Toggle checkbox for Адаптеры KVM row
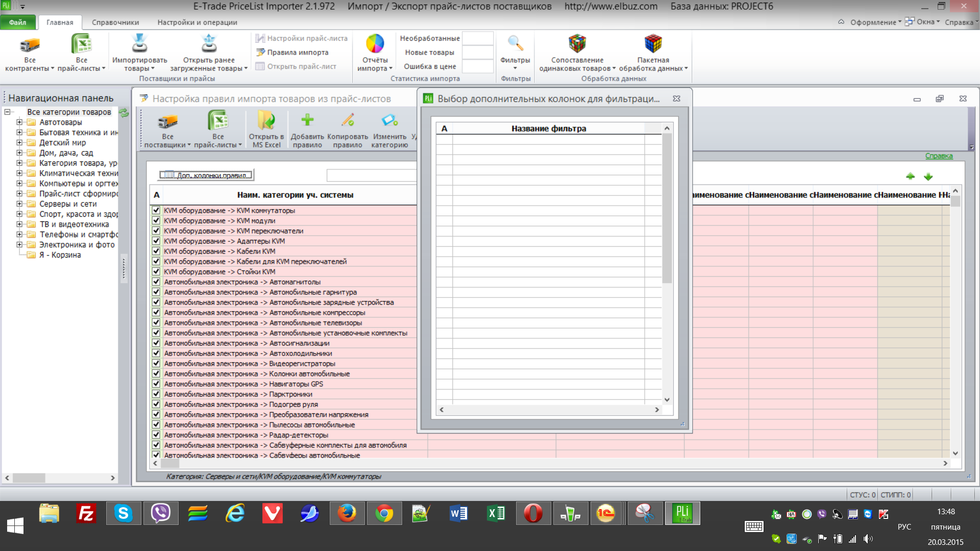 (x=156, y=241)
